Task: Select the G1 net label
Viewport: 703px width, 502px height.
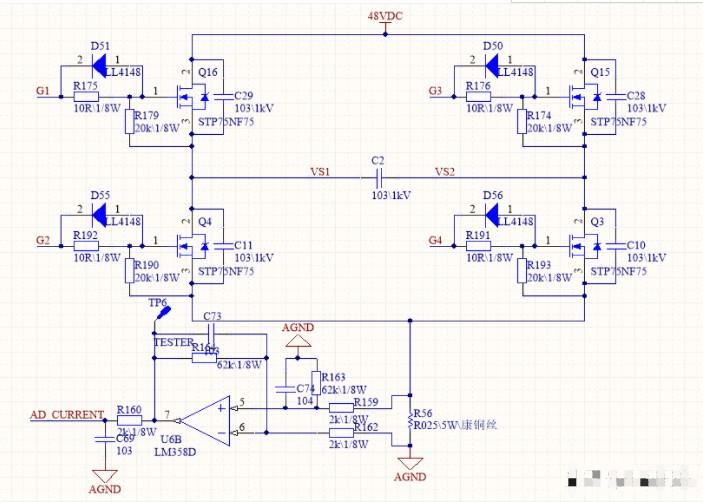Action: tap(43, 91)
